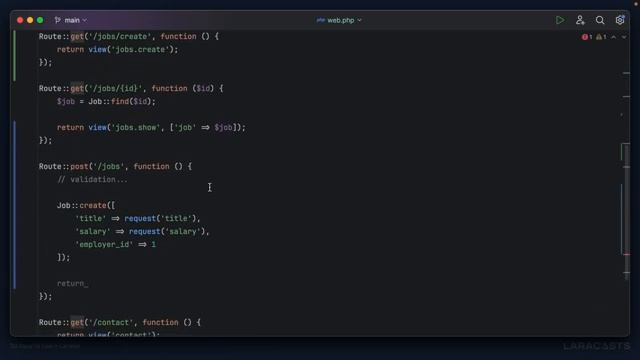Jump to next highlighted problem arrow

pyautogui.click(x=624, y=37)
